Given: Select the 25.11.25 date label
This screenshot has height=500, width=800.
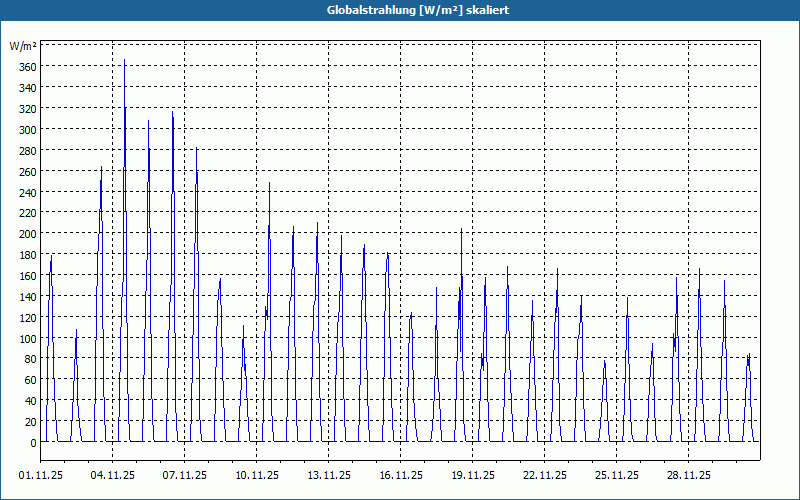Looking at the screenshot, I should coord(616,476).
